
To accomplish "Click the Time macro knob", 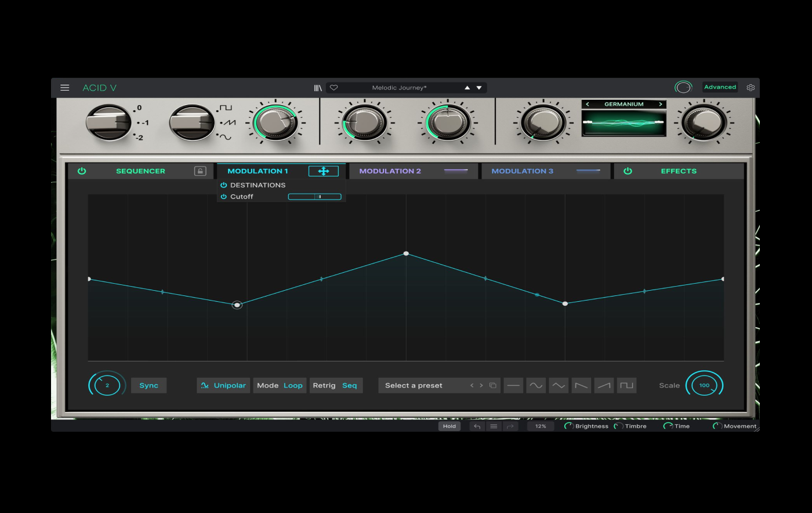I will (x=668, y=427).
